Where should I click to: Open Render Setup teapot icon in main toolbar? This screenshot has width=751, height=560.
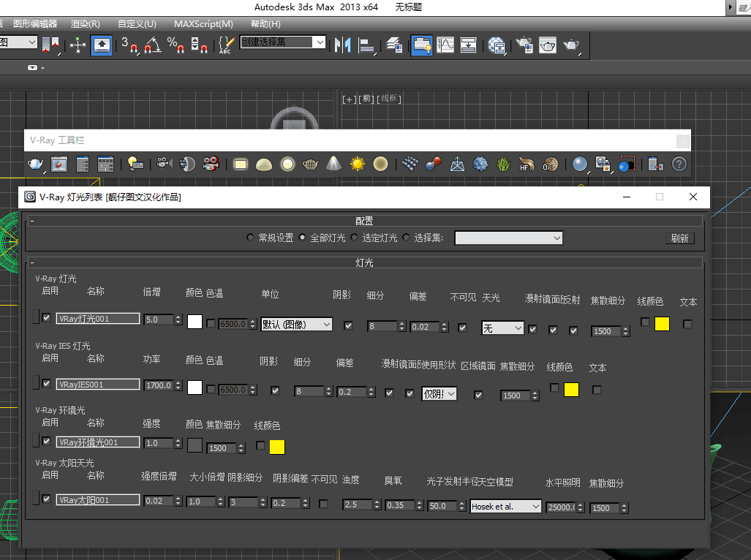coord(524,45)
